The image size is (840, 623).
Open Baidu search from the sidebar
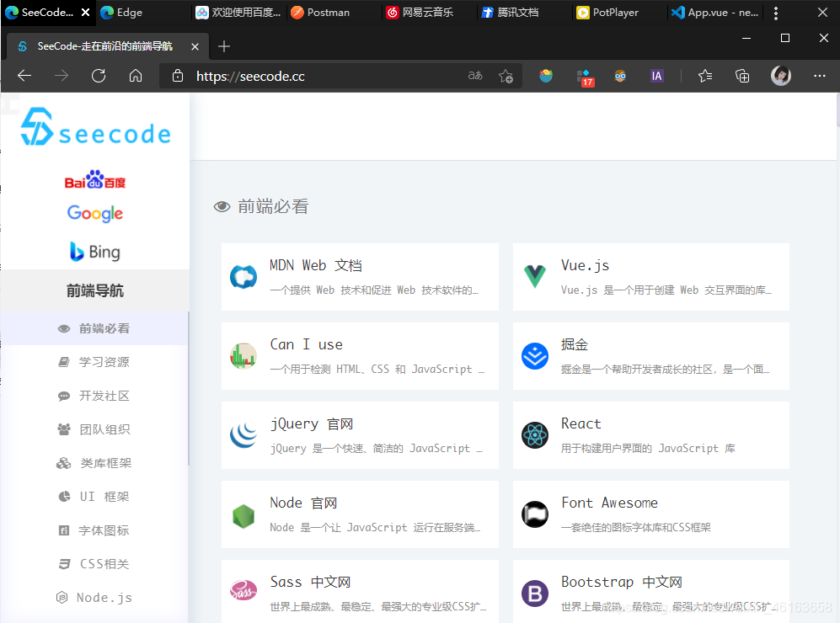click(x=95, y=180)
